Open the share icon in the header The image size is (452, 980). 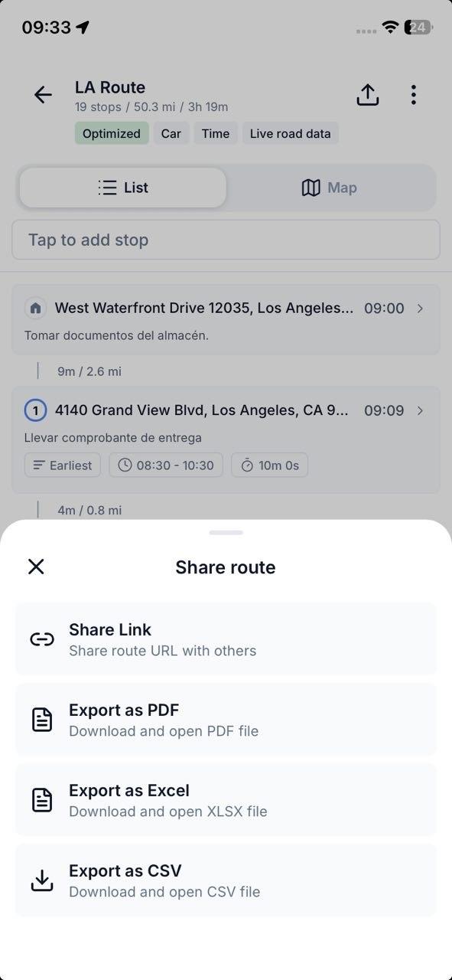click(367, 94)
